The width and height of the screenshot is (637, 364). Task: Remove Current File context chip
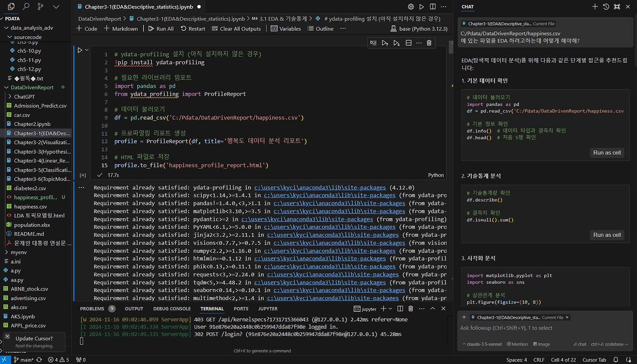[567, 317]
